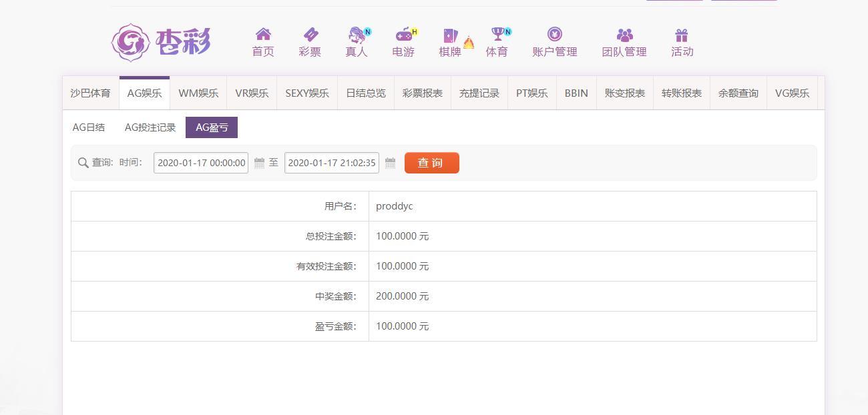This screenshot has height=415, width=868.
Task: Switch to the WM娱乐 tab
Action: pos(198,93)
